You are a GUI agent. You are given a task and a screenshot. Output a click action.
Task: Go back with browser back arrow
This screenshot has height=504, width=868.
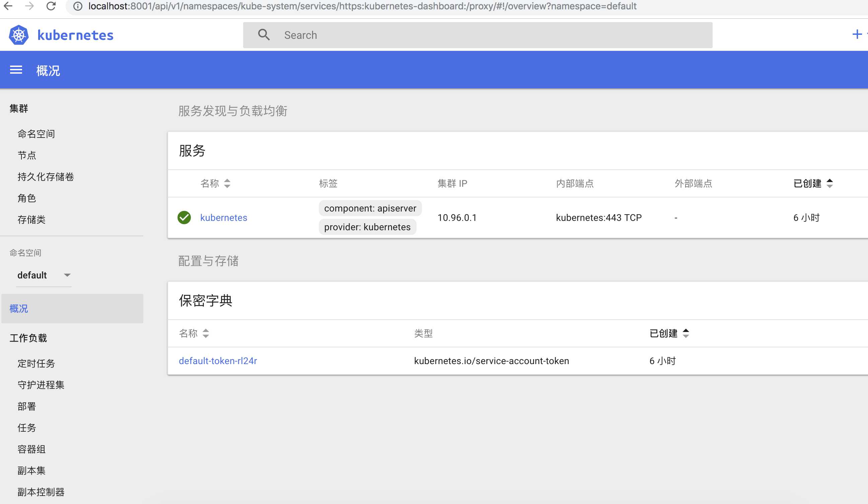pos(8,6)
